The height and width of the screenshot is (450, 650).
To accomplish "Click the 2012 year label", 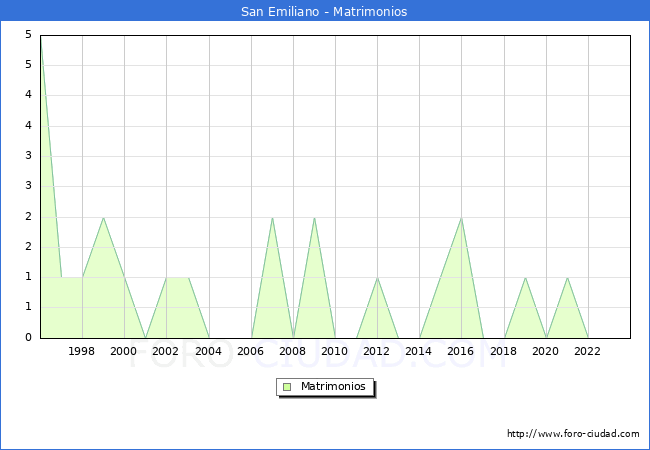I will pyautogui.click(x=377, y=351).
